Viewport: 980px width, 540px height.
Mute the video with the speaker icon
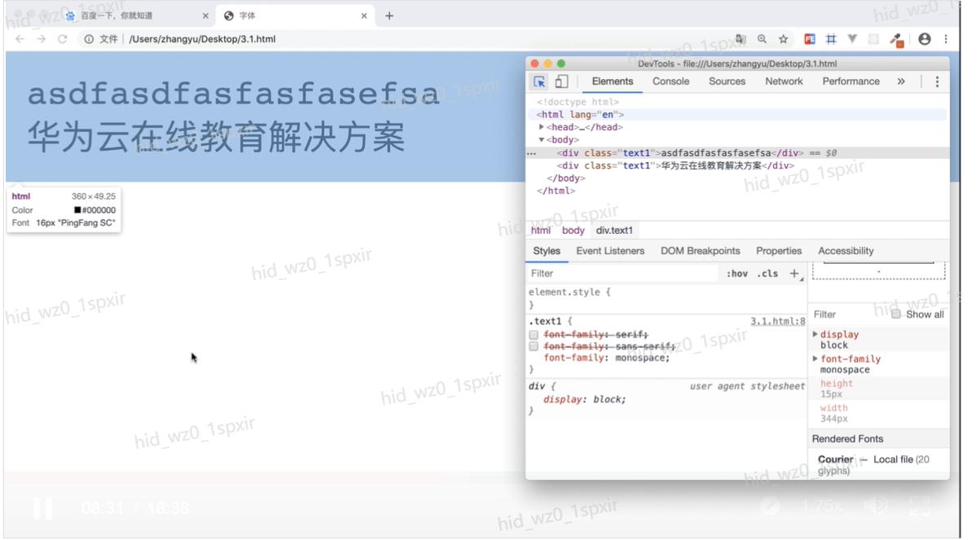click(876, 507)
